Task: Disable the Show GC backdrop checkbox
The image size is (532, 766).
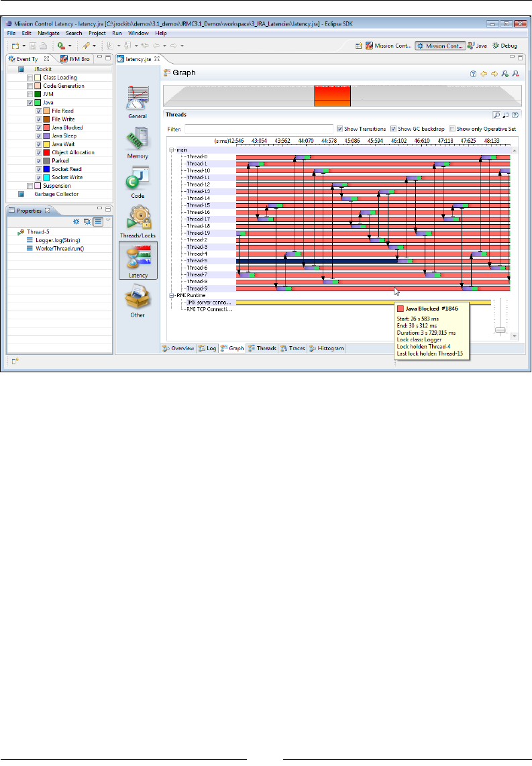Action: pyautogui.click(x=393, y=129)
